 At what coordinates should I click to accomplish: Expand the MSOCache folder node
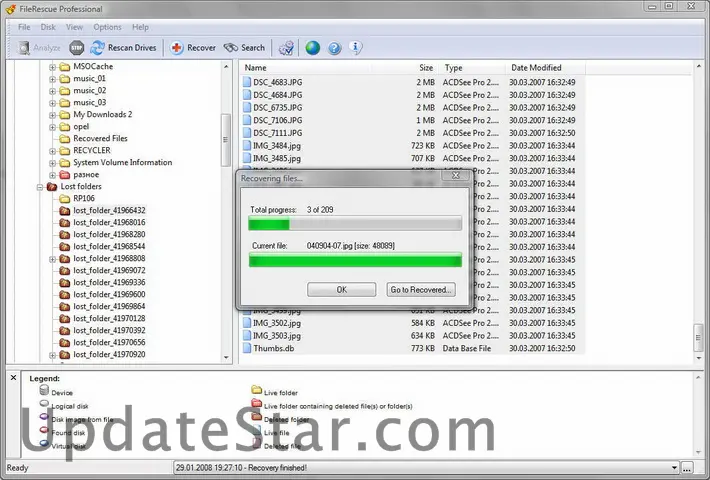[53, 67]
